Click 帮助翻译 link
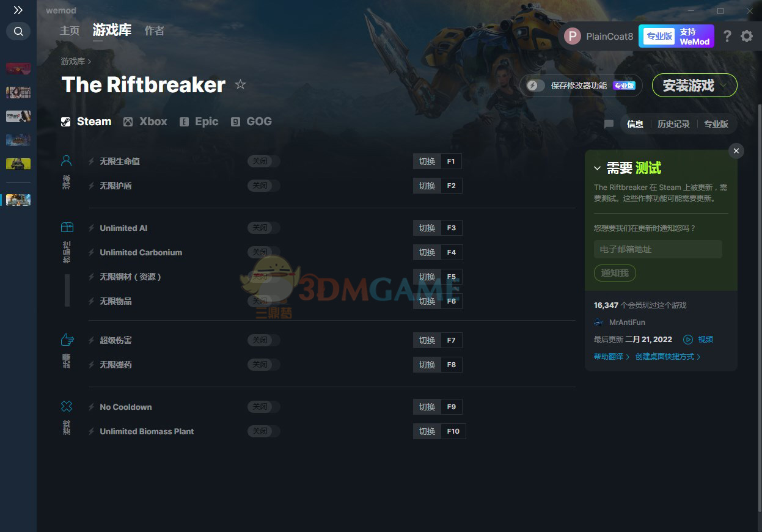 [612, 357]
